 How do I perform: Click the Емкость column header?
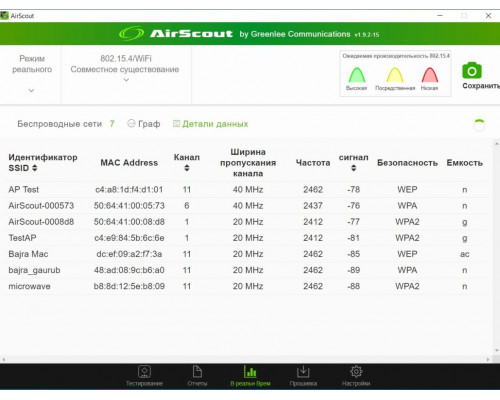pos(465,163)
